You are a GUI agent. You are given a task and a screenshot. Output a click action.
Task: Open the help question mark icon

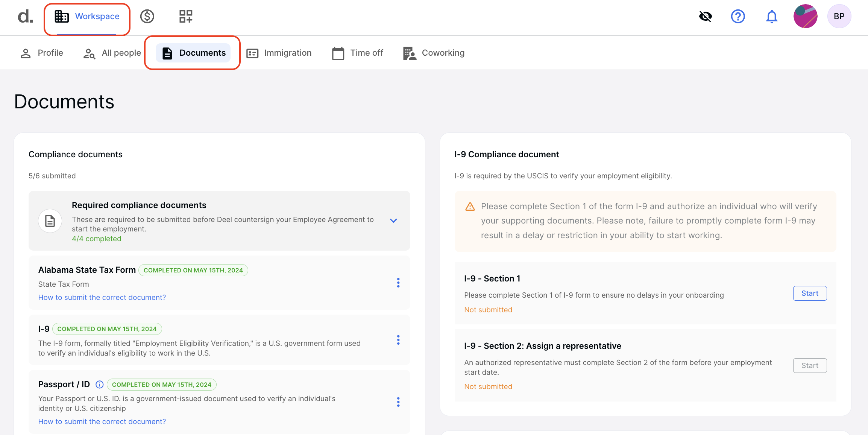click(x=738, y=17)
